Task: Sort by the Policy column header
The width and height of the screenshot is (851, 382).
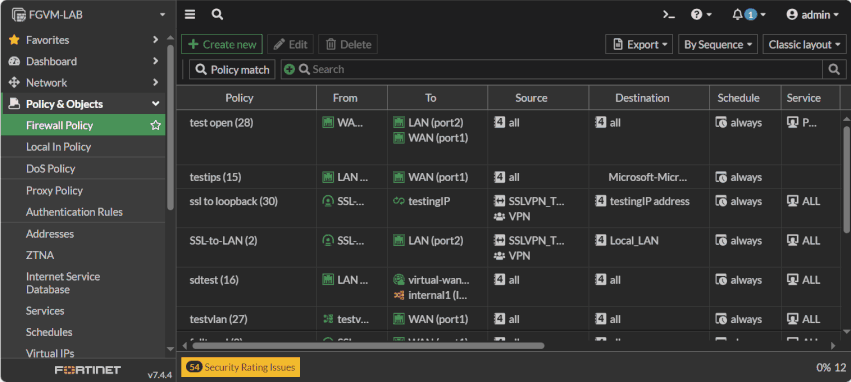Action: [239, 98]
